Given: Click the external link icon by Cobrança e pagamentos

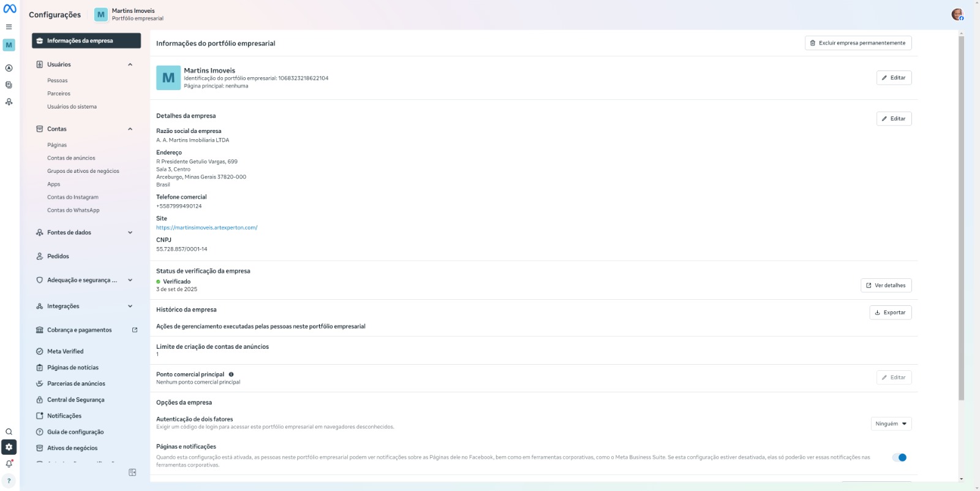Looking at the screenshot, I should click(135, 330).
